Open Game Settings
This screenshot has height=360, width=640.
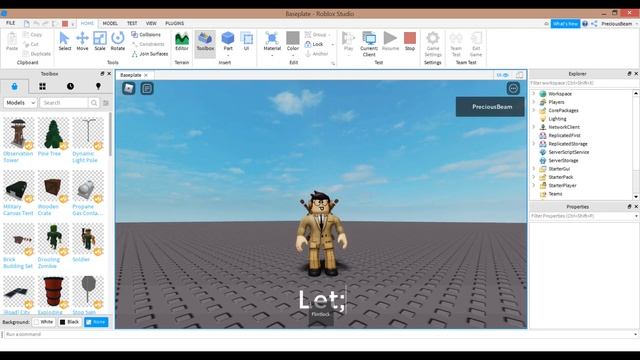pyautogui.click(x=433, y=44)
